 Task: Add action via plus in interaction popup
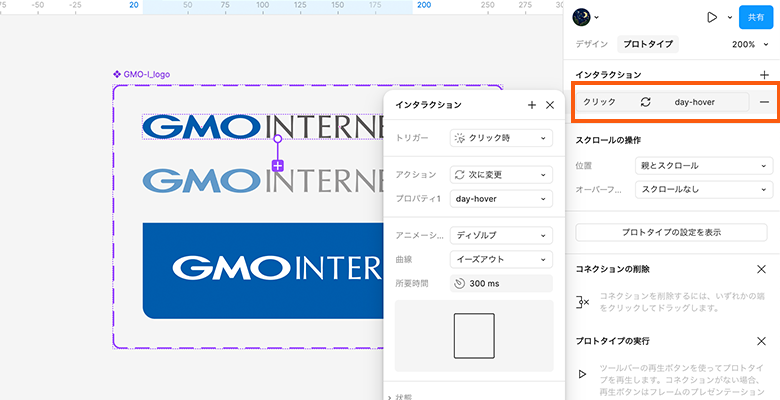tap(532, 105)
